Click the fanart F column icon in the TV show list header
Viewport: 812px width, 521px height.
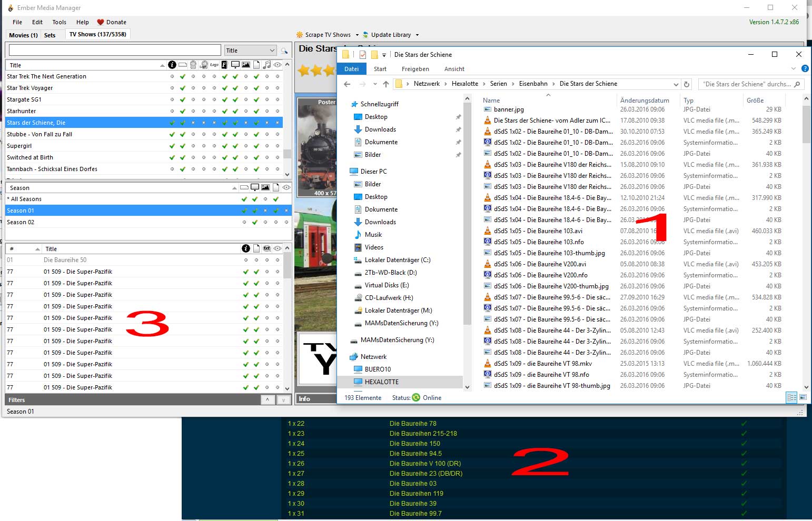coord(224,65)
